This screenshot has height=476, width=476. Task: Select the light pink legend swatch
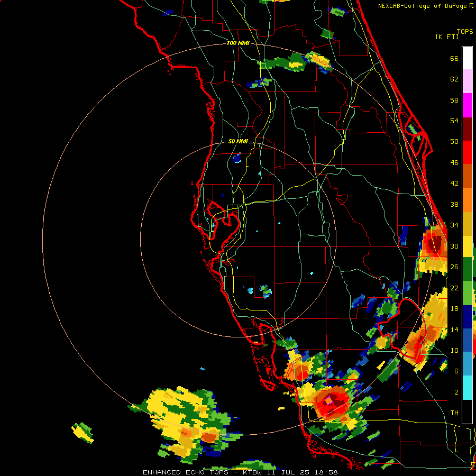click(467, 81)
